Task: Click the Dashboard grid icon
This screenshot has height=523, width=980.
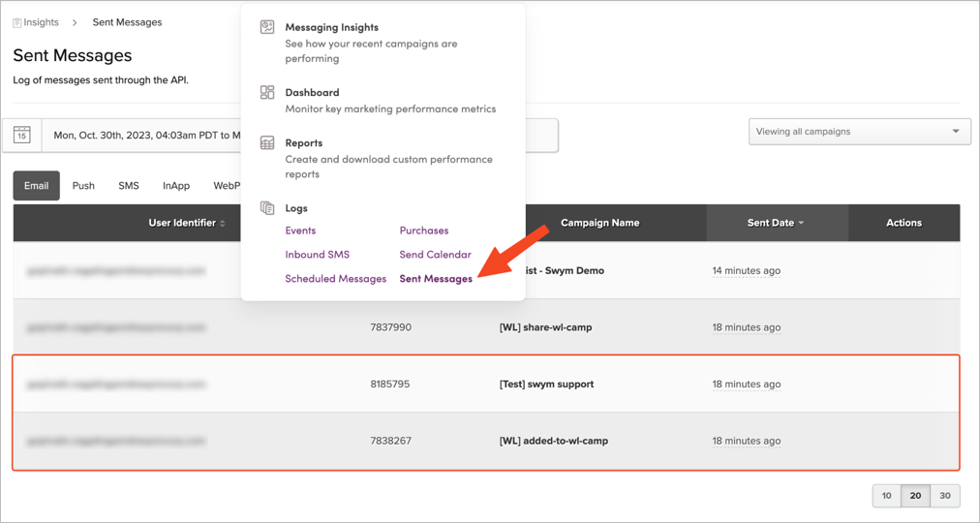Action: pos(267,92)
